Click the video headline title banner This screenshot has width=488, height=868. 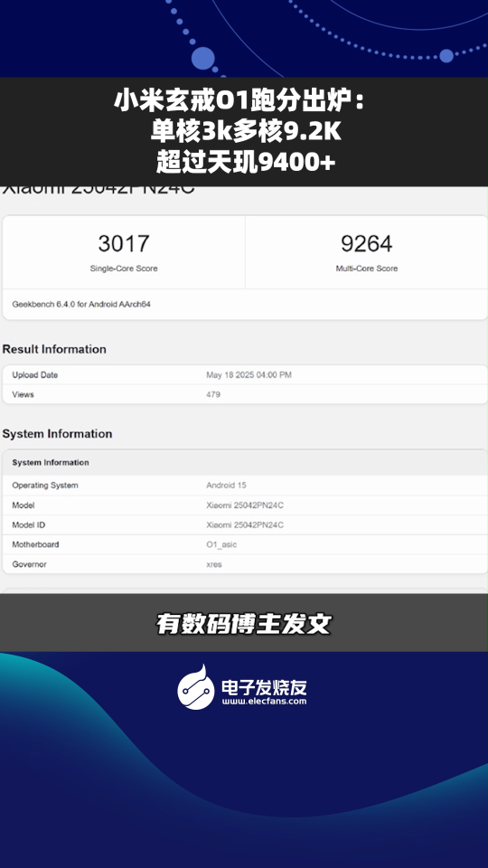pyautogui.click(x=244, y=132)
